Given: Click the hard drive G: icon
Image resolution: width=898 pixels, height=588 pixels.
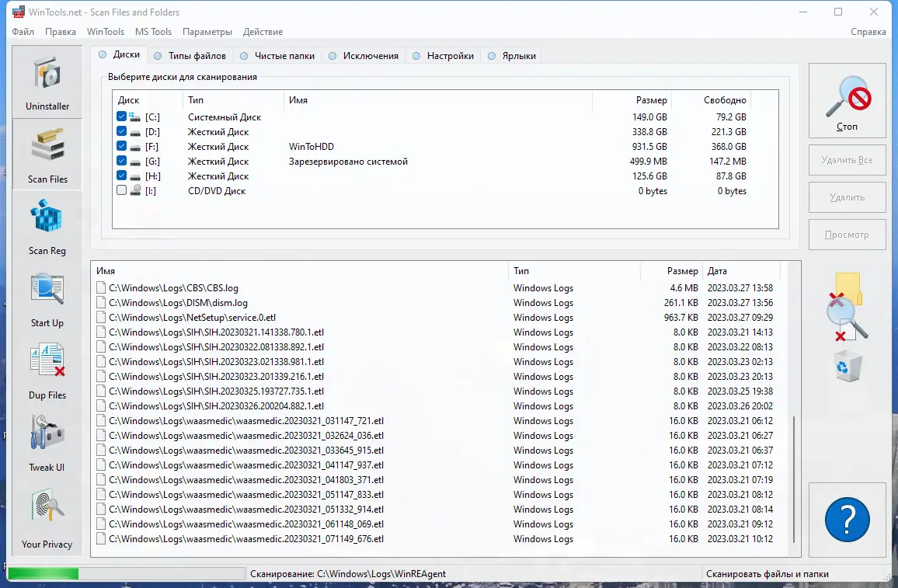Looking at the screenshot, I should click(x=135, y=162).
